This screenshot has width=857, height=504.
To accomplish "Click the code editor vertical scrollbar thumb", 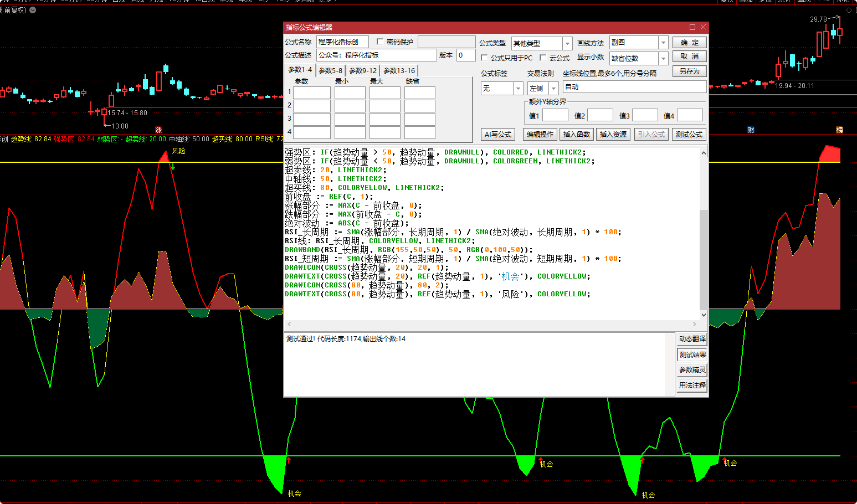I will [x=704, y=259].
